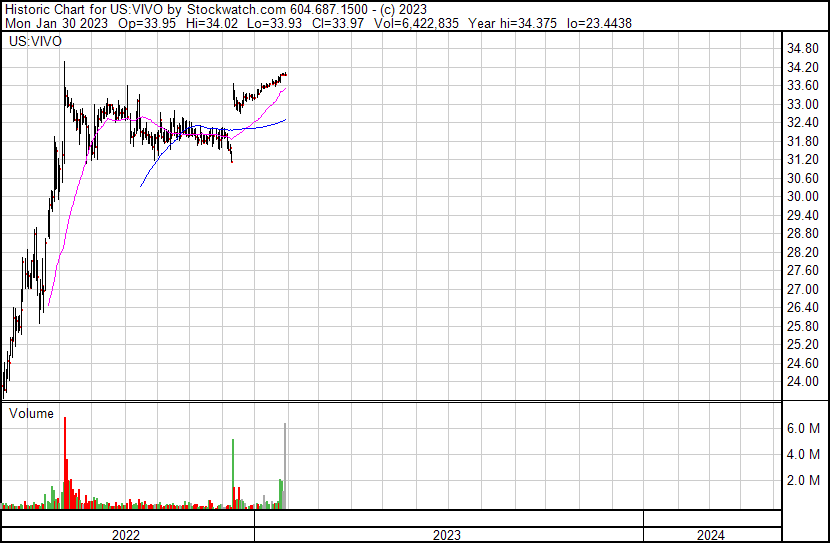Image resolution: width=830 pixels, height=543 pixels.
Task: Click the 'US:VIVO' ticker label in chart
Action: (35, 41)
